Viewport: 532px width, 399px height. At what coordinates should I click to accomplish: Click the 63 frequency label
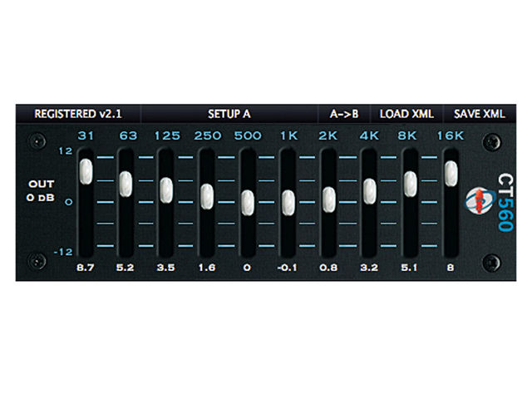128,135
